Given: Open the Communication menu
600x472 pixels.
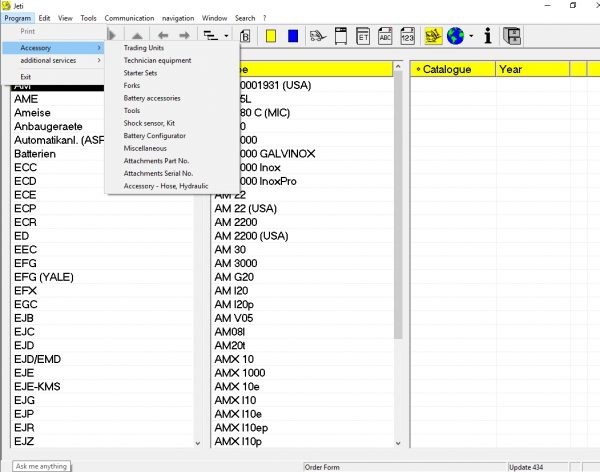Looking at the screenshot, I should 129,18.
